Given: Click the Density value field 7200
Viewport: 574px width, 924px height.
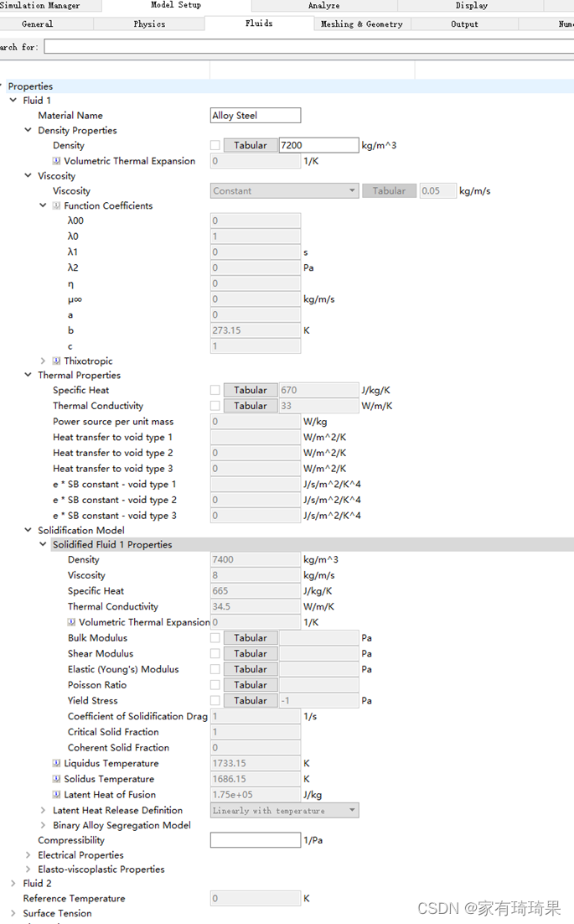Looking at the screenshot, I should [x=318, y=145].
